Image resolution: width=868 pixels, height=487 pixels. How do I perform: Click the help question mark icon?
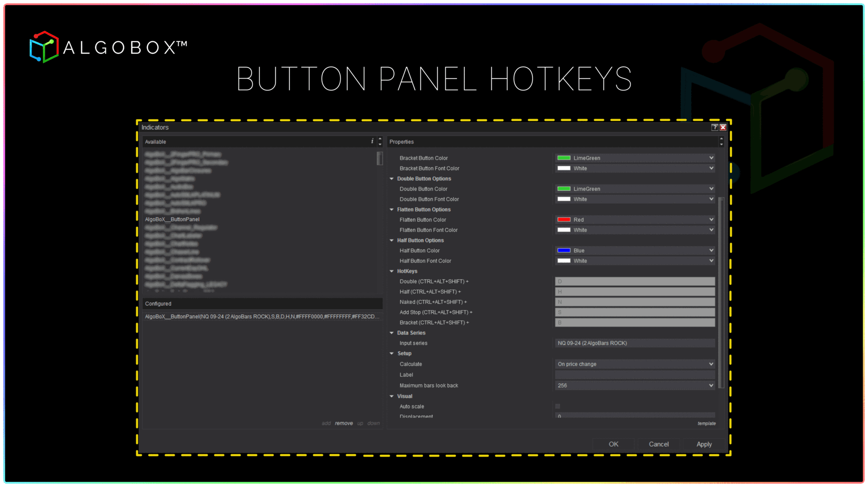click(x=714, y=128)
